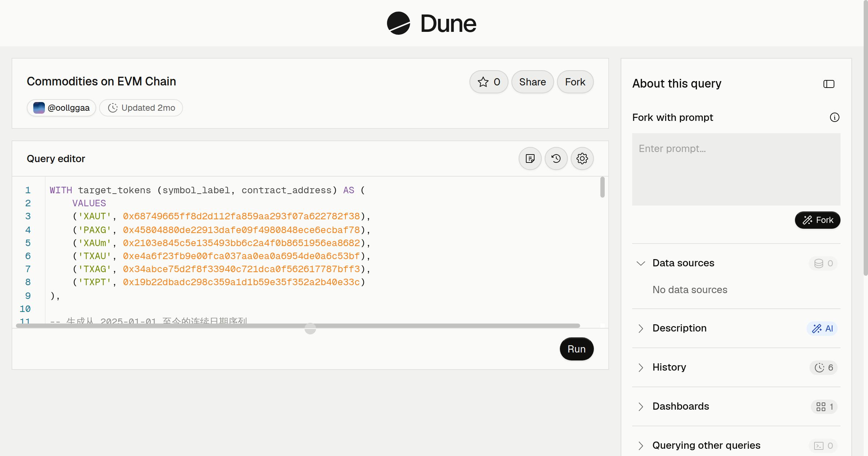
Task: Click the Dune logo icon
Action: point(399,23)
